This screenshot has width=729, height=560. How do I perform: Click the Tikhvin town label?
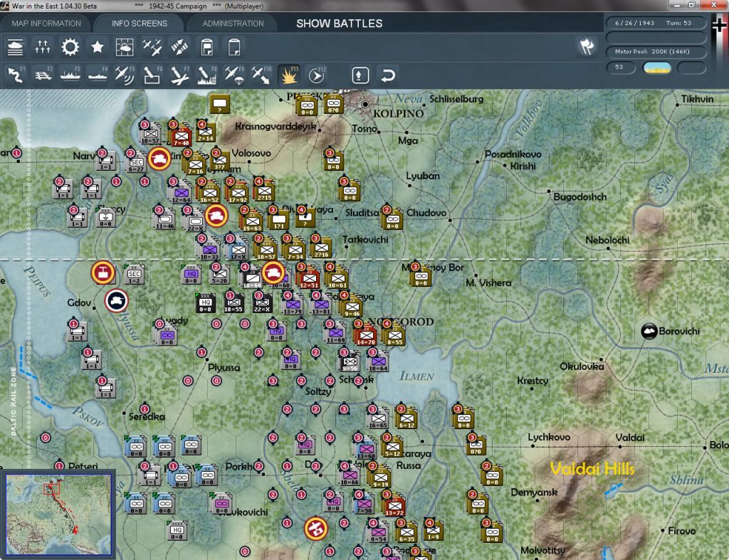click(x=697, y=99)
